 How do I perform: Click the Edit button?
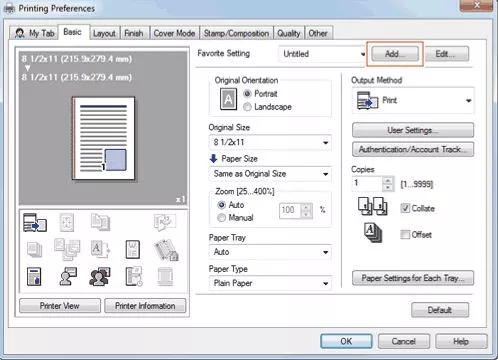(446, 54)
